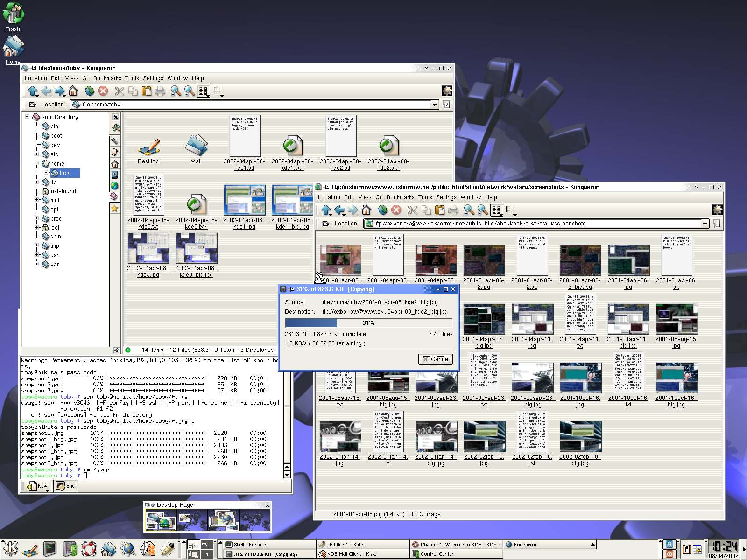Screen dimensions: 747x560
Task: Expand the usr folder in tree
Action: click(x=37, y=255)
